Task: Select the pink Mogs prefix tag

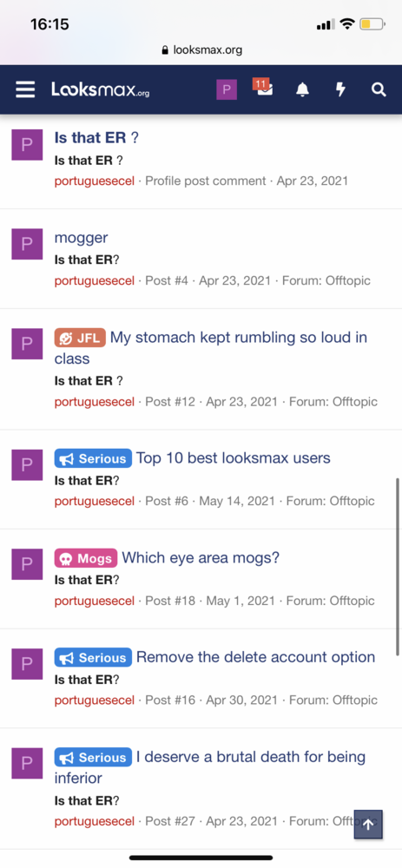Action: point(85,558)
